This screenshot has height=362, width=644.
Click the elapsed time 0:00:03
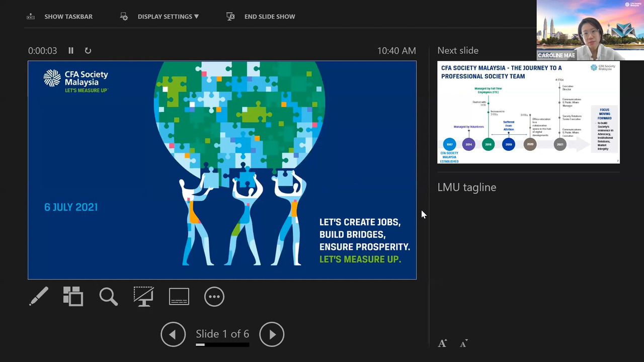[x=42, y=51]
